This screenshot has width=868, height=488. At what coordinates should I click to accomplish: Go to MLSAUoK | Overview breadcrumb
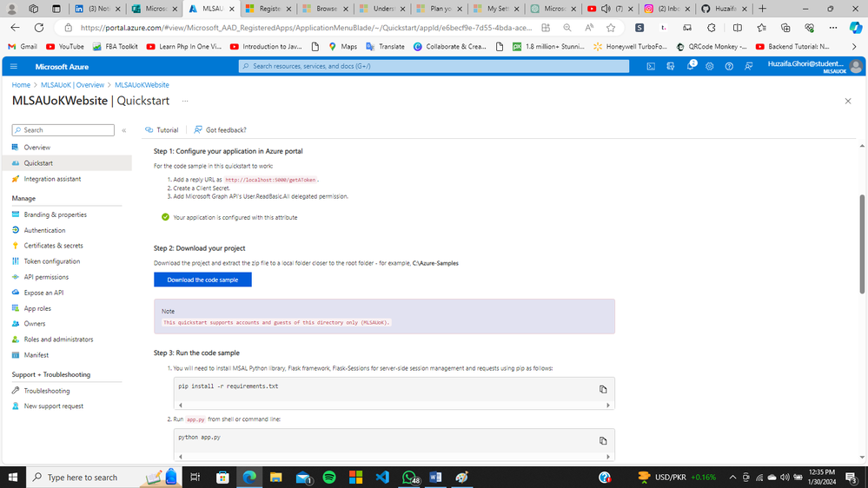pos(72,85)
